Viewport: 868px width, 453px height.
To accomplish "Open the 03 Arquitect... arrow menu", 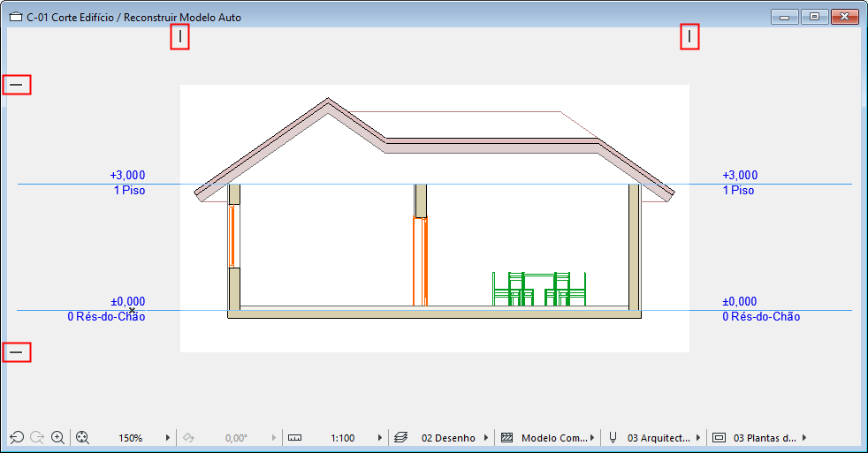I will click(x=698, y=437).
